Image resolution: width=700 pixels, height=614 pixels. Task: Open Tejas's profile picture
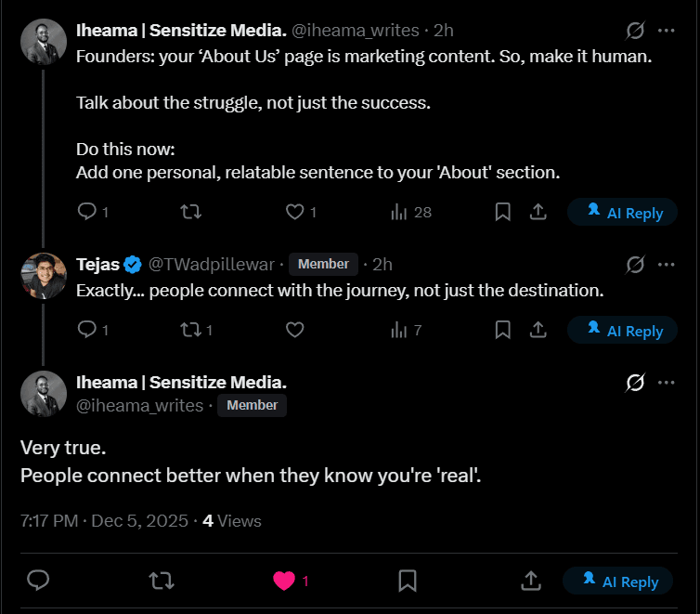point(44,275)
